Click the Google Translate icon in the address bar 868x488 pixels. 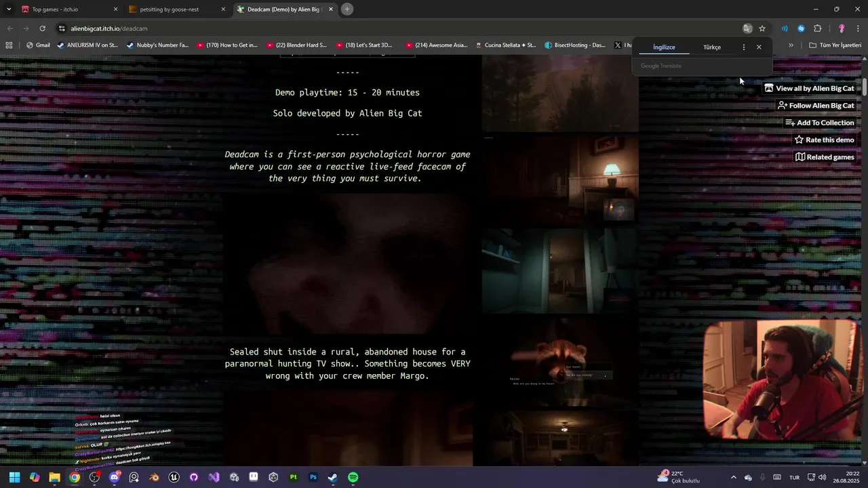pyautogui.click(x=747, y=28)
